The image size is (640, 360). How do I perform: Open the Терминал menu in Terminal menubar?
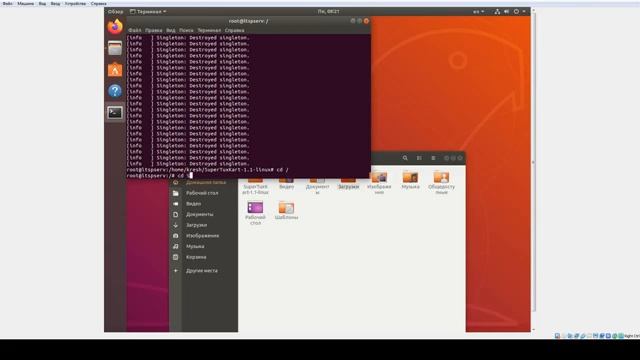click(209, 30)
